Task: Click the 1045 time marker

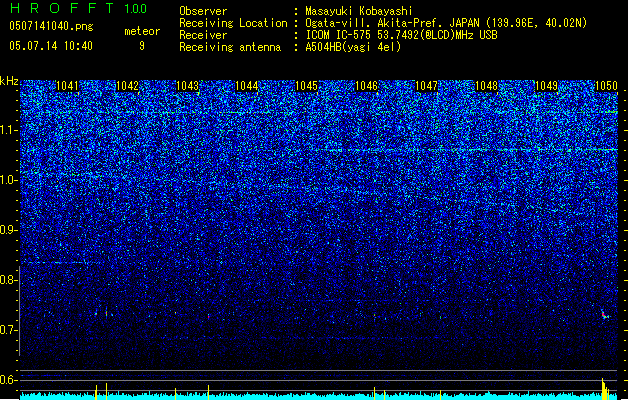Action: (x=306, y=86)
